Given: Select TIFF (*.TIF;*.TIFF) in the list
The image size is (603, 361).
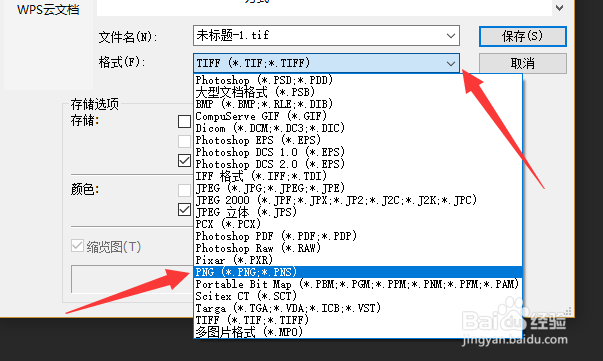Looking at the screenshot, I should click(x=358, y=320).
